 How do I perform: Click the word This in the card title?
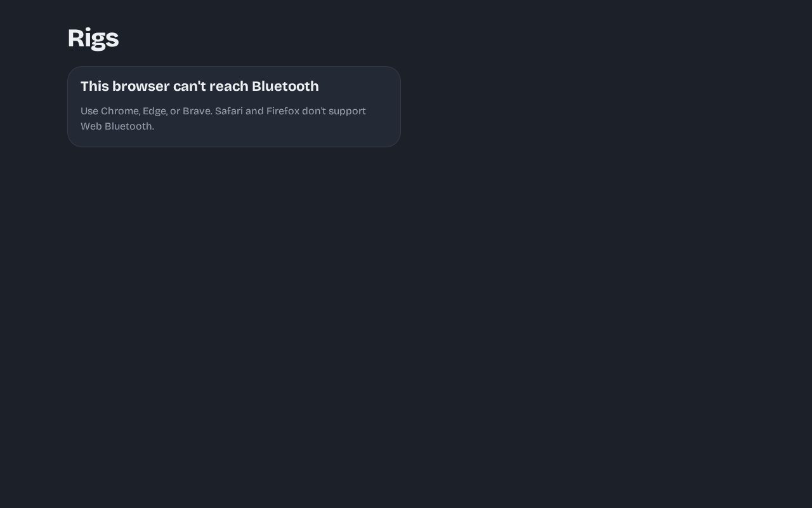point(95,86)
